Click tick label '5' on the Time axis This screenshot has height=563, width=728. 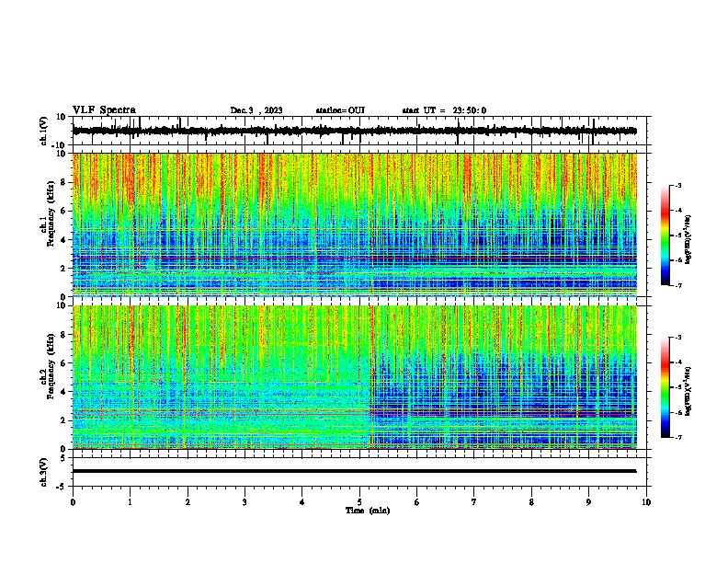coord(359,502)
